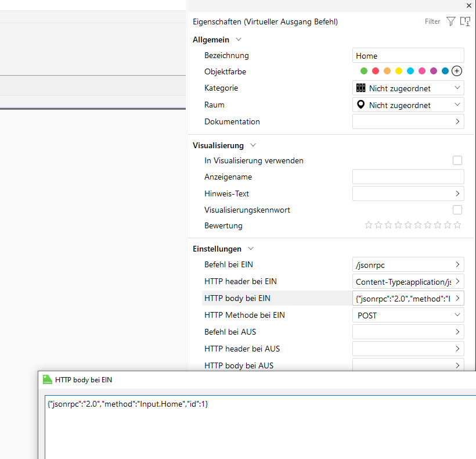476x459 pixels.
Task: Open the Kategorie dropdown
Action: tap(408, 88)
